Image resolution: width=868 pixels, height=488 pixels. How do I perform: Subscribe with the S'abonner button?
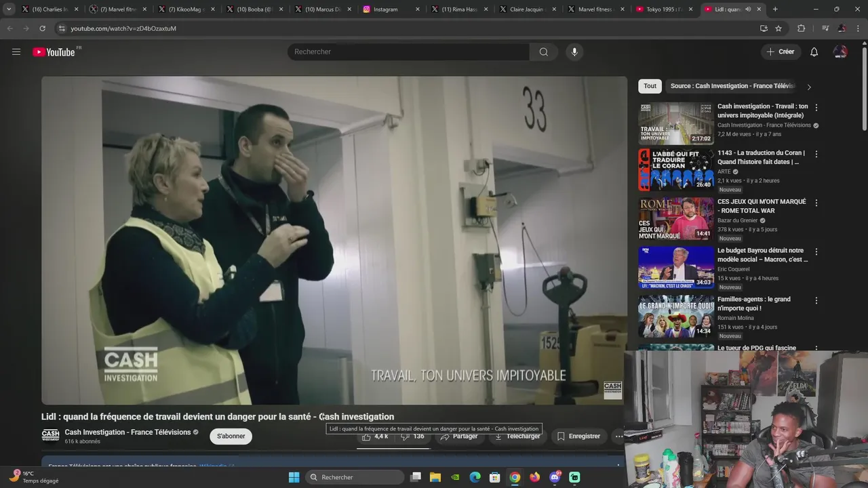click(231, 436)
